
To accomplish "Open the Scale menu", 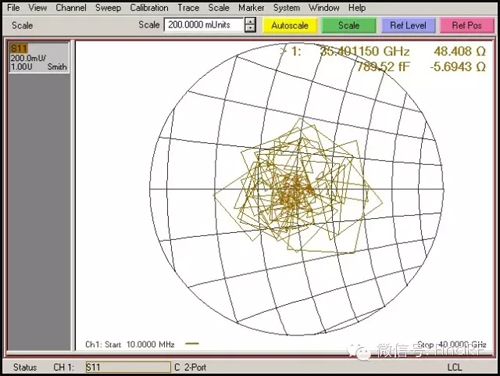I will 219,8.
